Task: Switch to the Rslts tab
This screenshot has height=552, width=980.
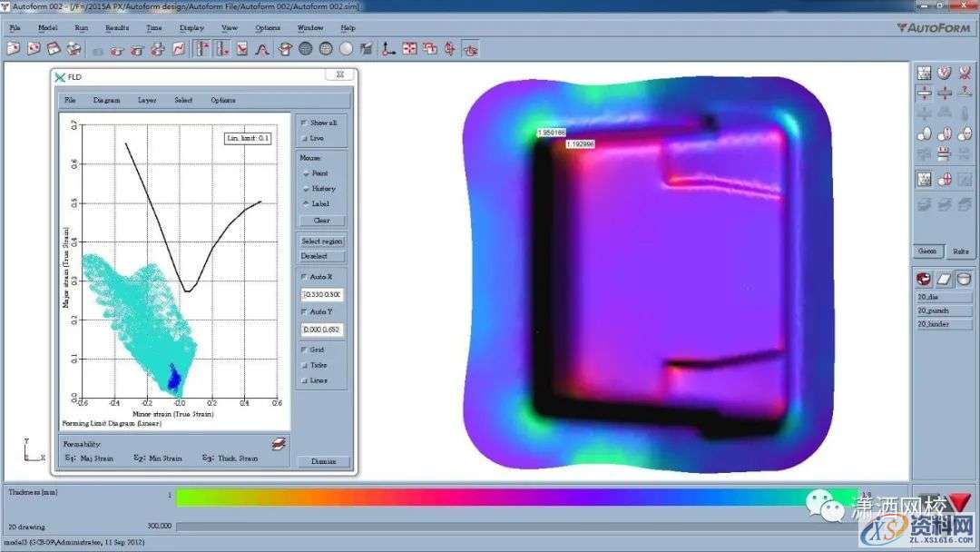Action: point(960,251)
